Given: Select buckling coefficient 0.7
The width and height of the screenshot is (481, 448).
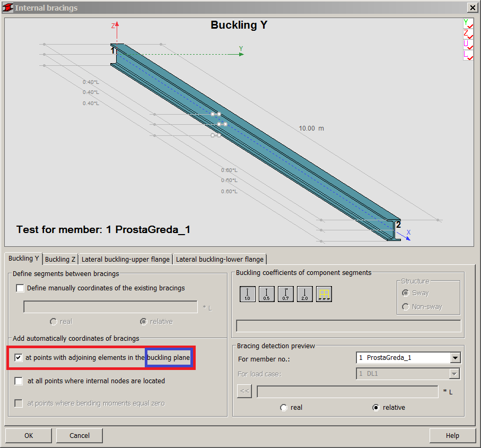Looking at the screenshot, I should pyautogui.click(x=285, y=294).
